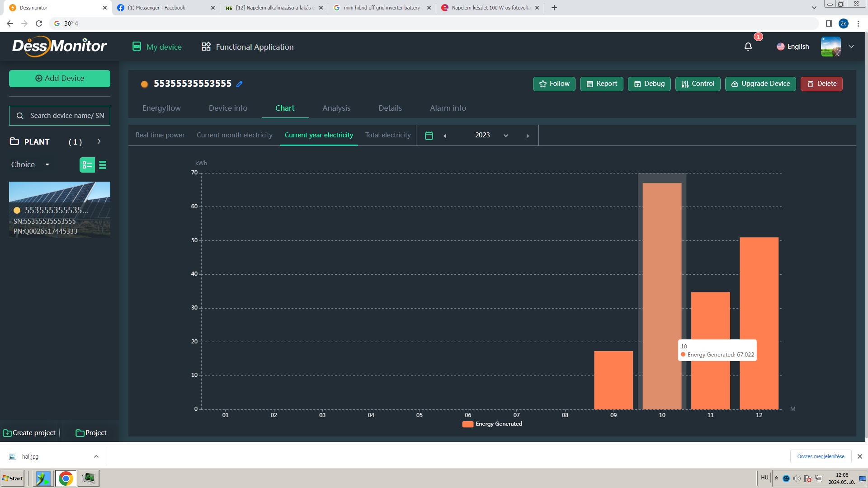Viewport: 868px width, 488px height.
Task: Go to previous year arrow
Action: (445, 136)
